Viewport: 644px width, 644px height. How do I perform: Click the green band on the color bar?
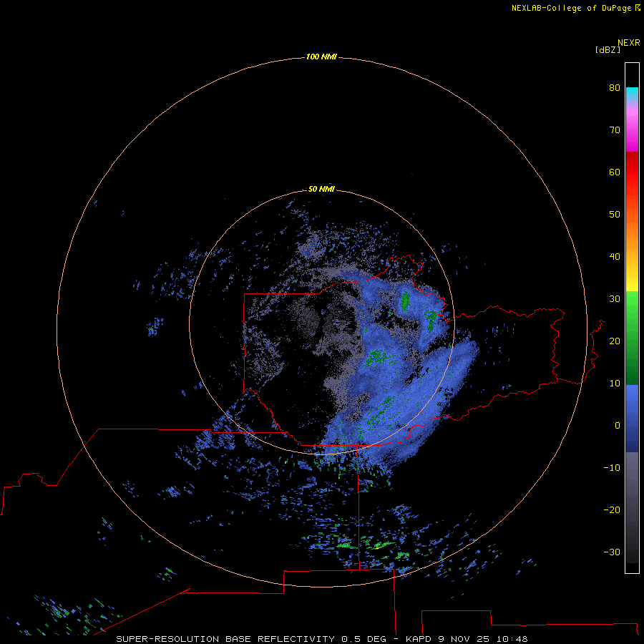click(632, 338)
